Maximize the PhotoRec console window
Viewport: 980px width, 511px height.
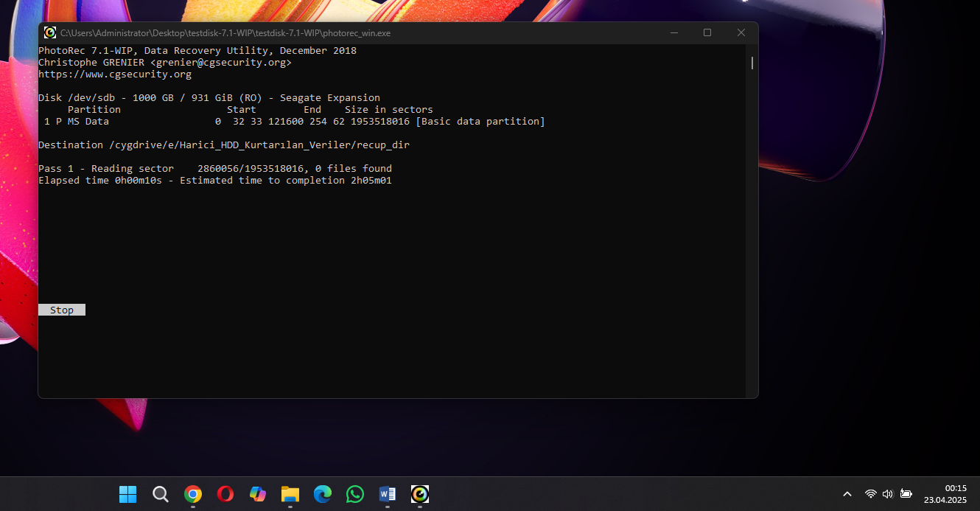(x=707, y=32)
